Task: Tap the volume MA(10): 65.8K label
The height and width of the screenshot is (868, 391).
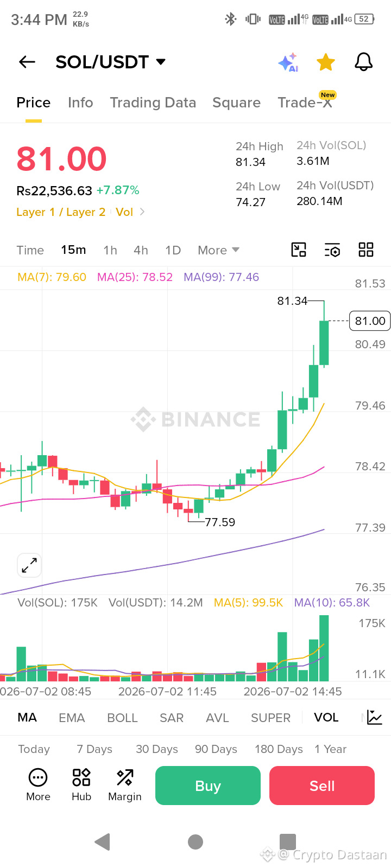Action: (332, 603)
